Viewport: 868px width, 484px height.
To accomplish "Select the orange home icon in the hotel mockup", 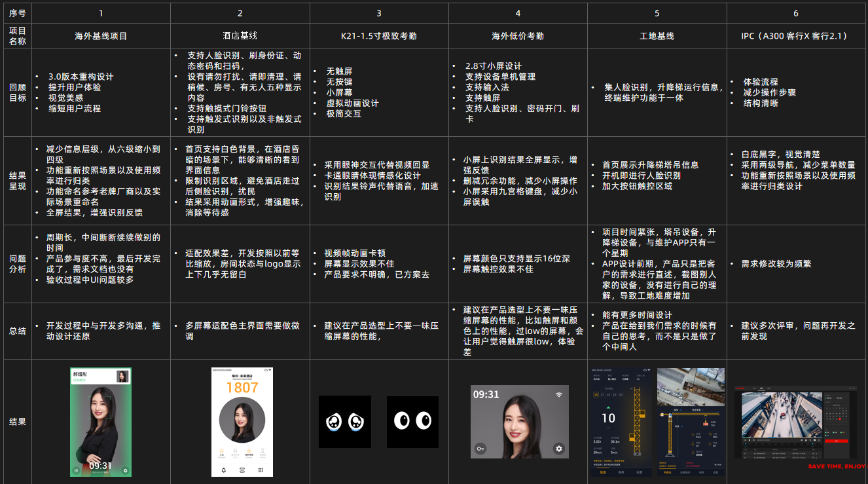I will (222, 451).
